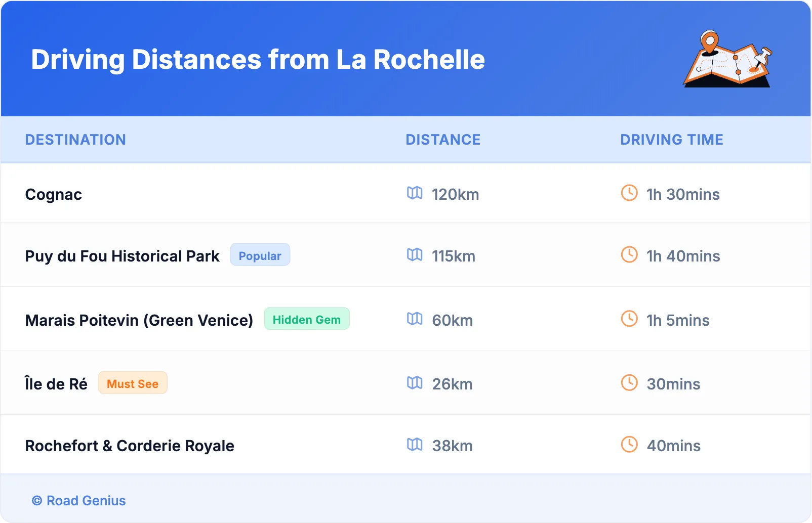Click the Must See badge

point(133,383)
